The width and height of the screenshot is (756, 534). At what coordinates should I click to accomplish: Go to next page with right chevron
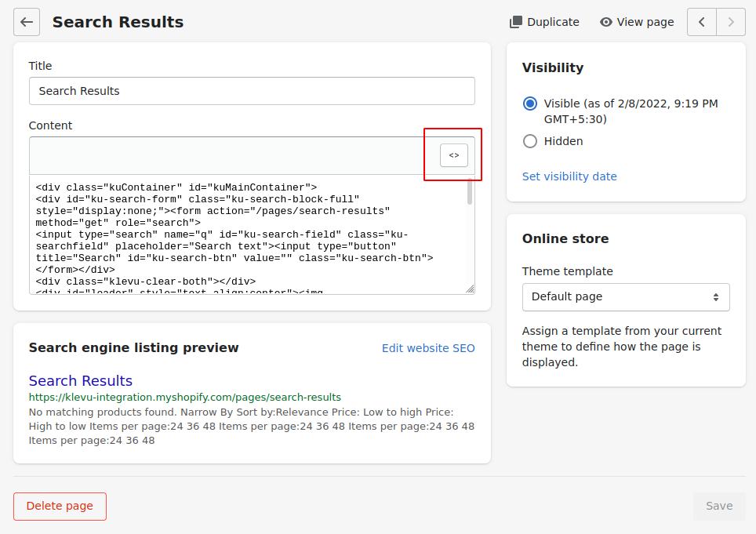pyautogui.click(x=731, y=22)
